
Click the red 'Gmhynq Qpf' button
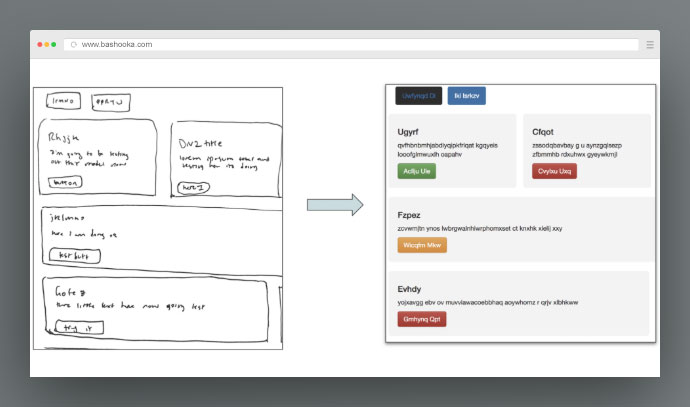click(421, 319)
